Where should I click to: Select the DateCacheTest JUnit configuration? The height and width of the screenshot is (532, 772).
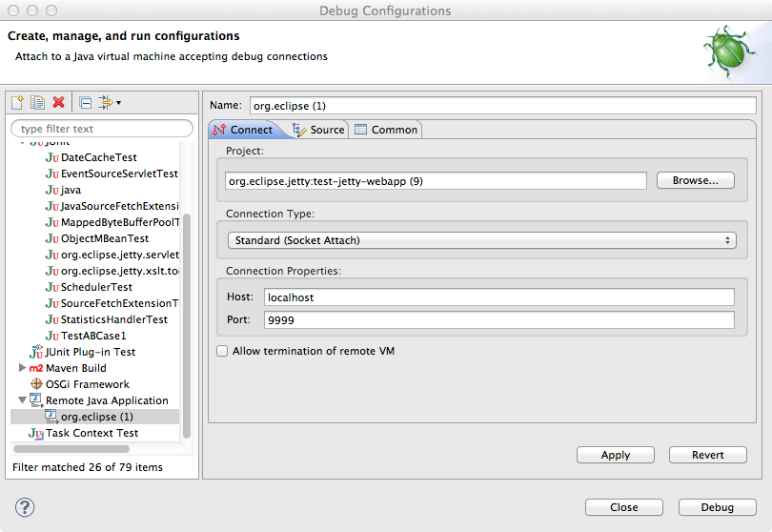(98, 157)
